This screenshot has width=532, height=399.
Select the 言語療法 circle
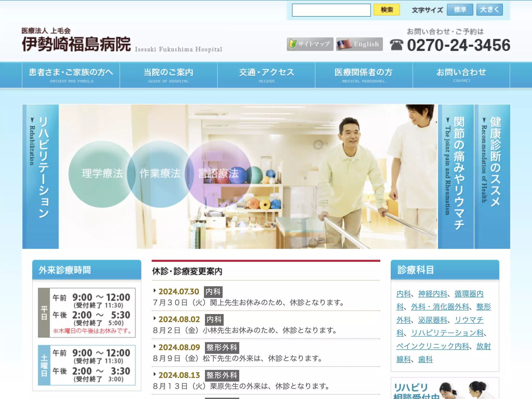tap(218, 174)
